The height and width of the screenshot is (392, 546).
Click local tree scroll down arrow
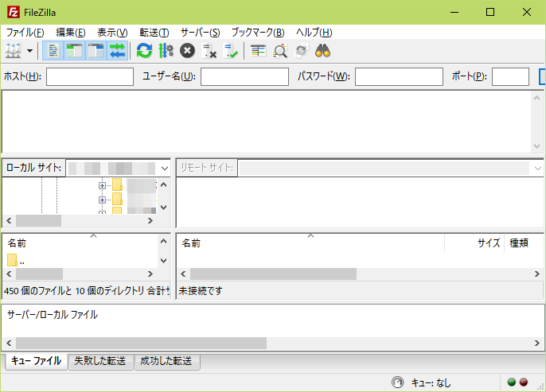164,208
